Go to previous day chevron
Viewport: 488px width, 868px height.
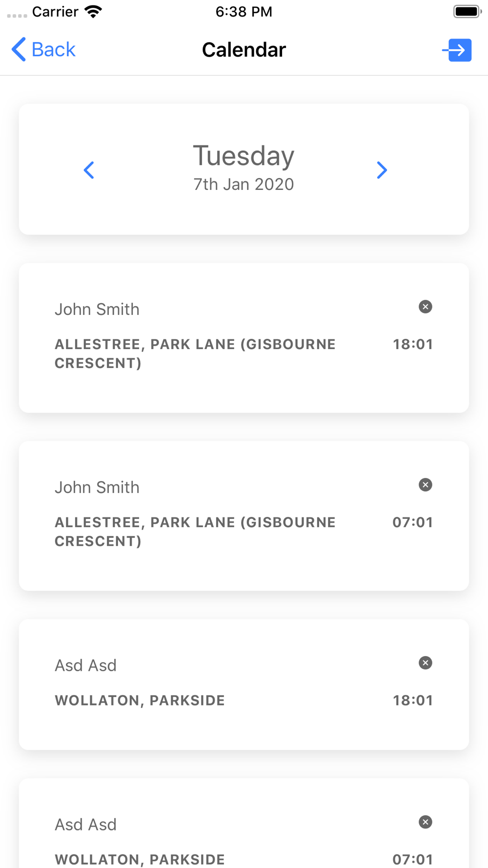(x=89, y=170)
